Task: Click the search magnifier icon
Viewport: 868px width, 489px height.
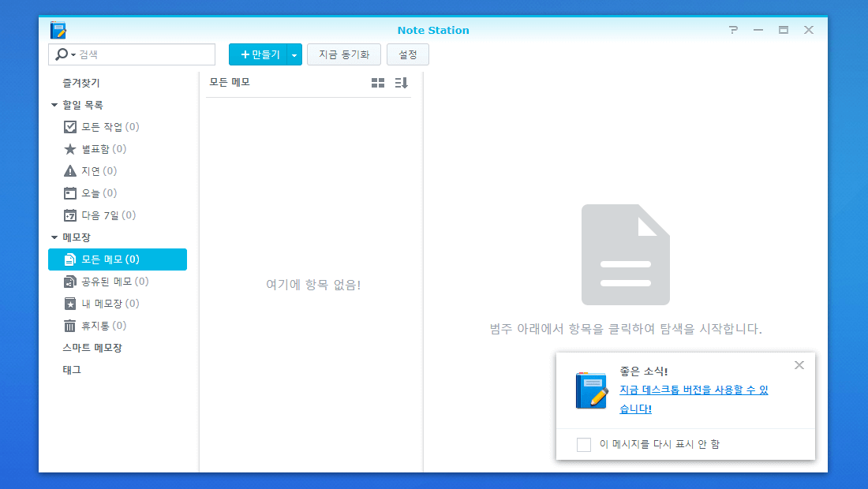Action: (x=62, y=54)
